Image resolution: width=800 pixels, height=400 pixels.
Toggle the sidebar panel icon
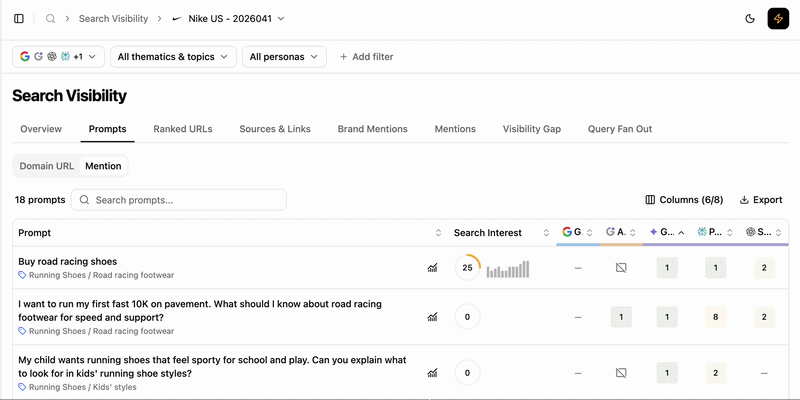click(x=19, y=19)
